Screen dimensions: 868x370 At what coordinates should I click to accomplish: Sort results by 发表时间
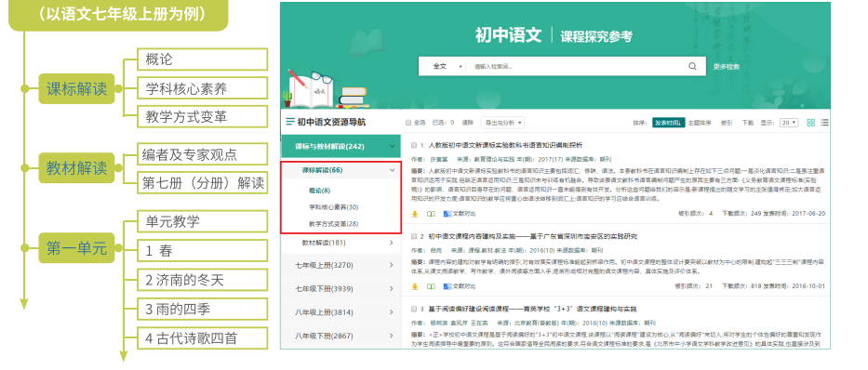pyautogui.click(x=668, y=123)
